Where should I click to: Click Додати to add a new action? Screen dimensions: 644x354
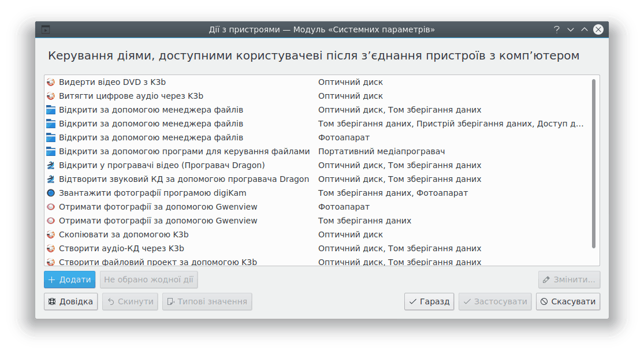[x=69, y=280]
